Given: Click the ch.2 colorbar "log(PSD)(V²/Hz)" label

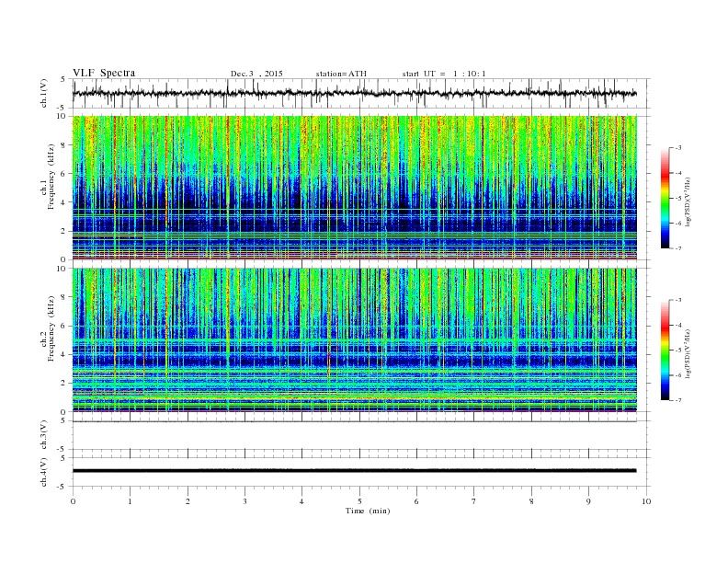Looking at the screenshot, I should 688,354.
